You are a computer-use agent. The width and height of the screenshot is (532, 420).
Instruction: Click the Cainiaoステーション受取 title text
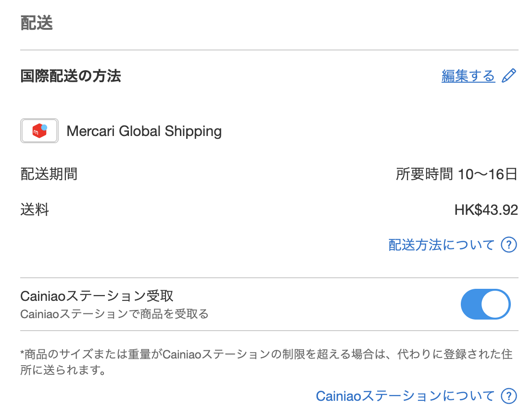(97, 296)
